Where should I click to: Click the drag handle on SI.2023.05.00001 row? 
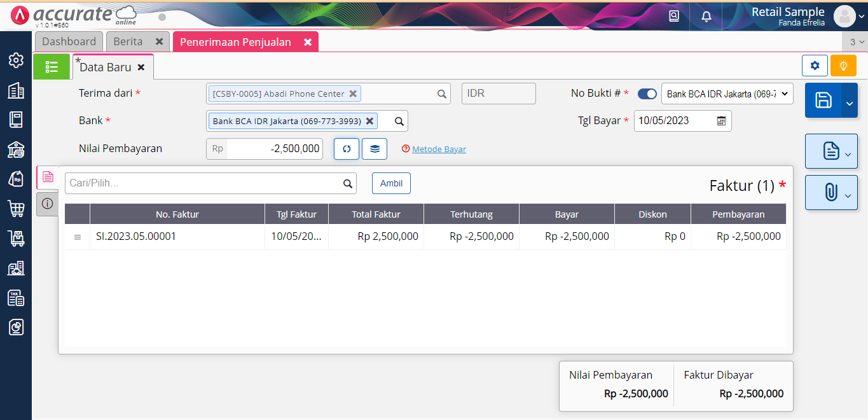click(78, 237)
